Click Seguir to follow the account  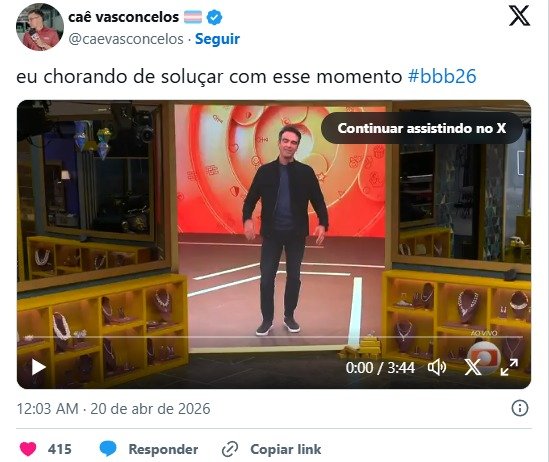click(217, 39)
